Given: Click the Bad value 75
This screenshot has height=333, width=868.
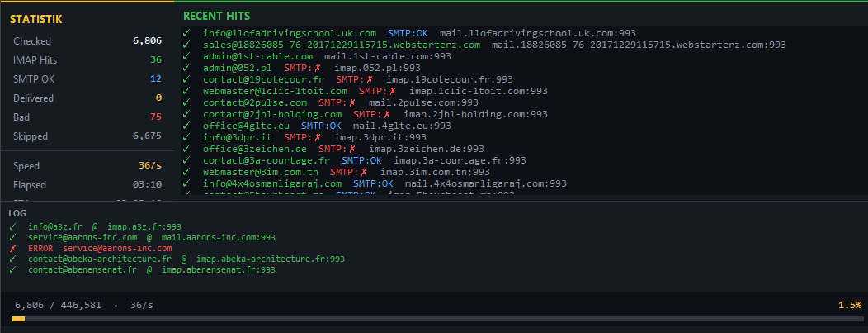Looking at the screenshot, I should click(x=156, y=117).
